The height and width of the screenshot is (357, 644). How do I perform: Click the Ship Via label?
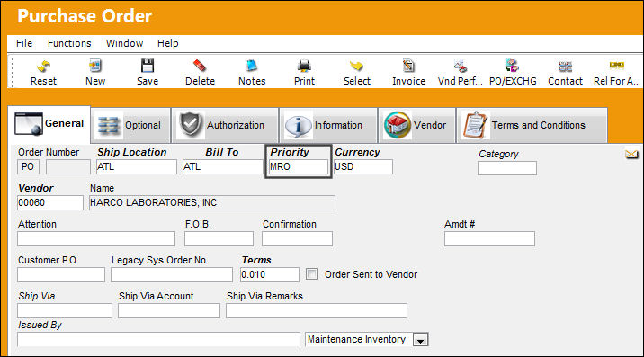[37, 296]
